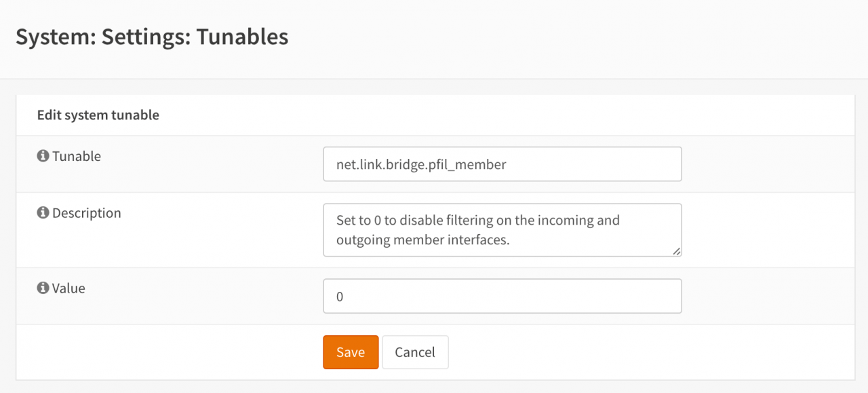Click the Description field label
This screenshot has height=393, width=868.
click(87, 213)
